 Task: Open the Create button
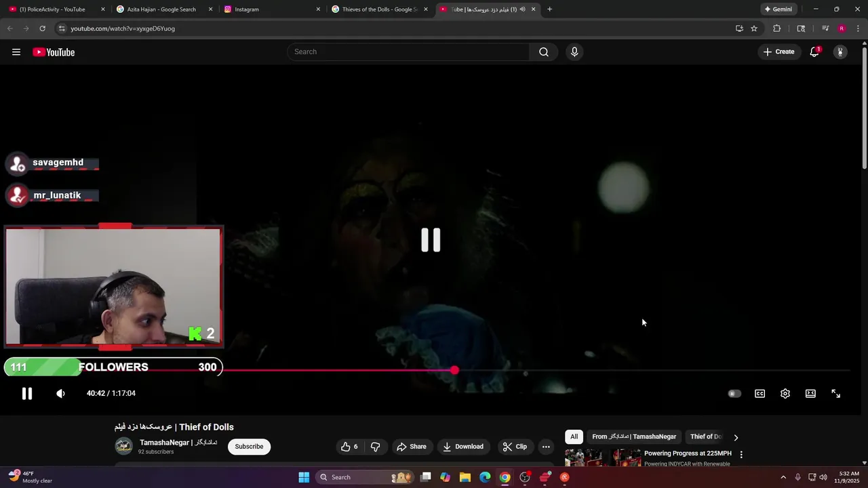778,52
